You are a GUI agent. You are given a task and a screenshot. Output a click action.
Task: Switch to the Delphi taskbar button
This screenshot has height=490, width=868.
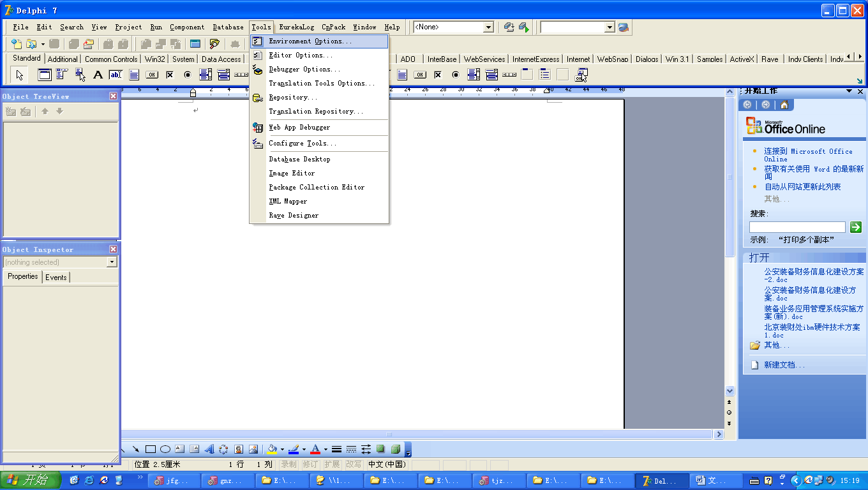pos(662,481)
